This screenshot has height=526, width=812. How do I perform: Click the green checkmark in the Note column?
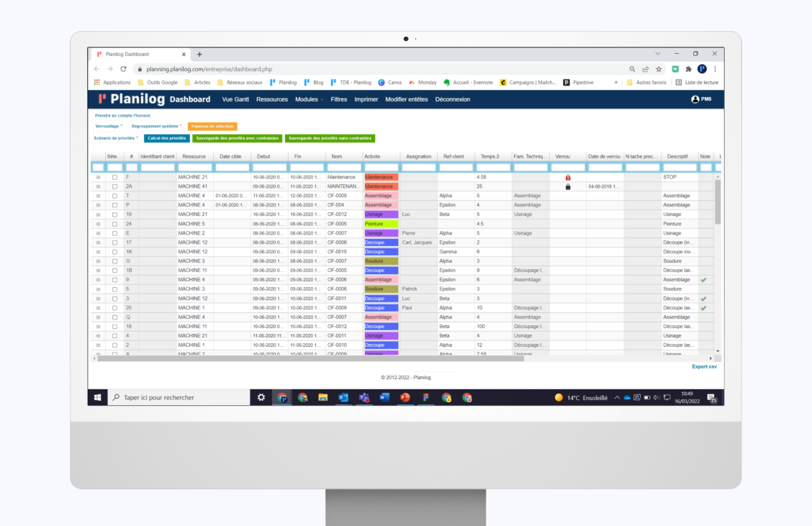coord(704,279)
